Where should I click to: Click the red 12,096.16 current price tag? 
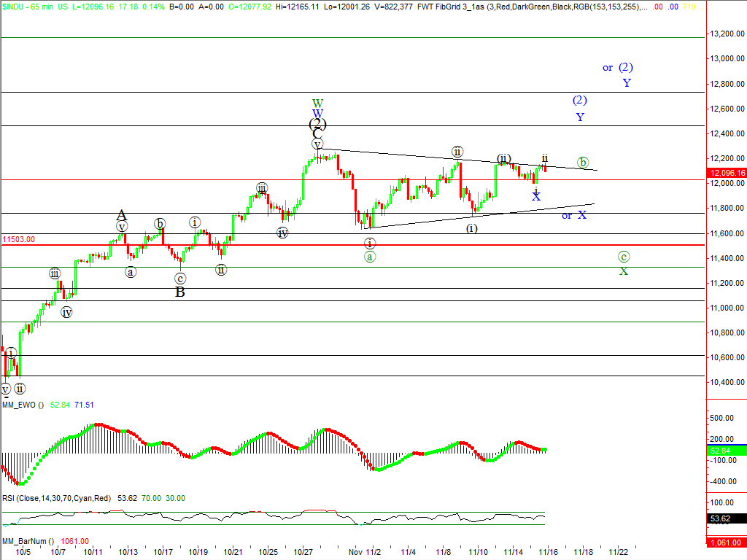click(x=727, y=173)
